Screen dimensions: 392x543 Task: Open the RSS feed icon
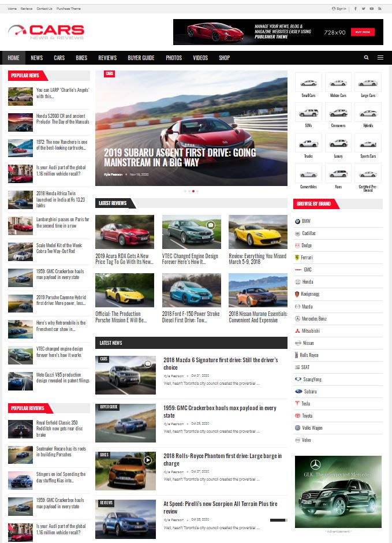coord(379,9)
